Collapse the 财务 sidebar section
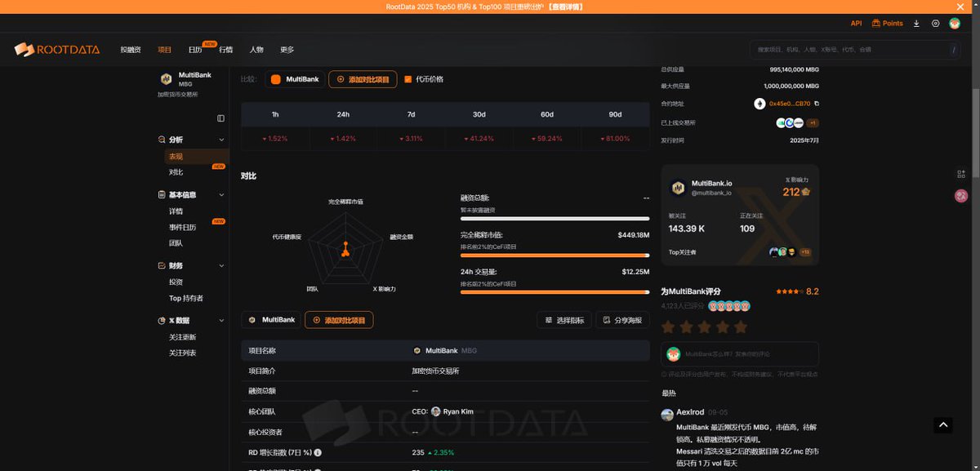This screenshot has height=471, width=980. click(221, 266)
